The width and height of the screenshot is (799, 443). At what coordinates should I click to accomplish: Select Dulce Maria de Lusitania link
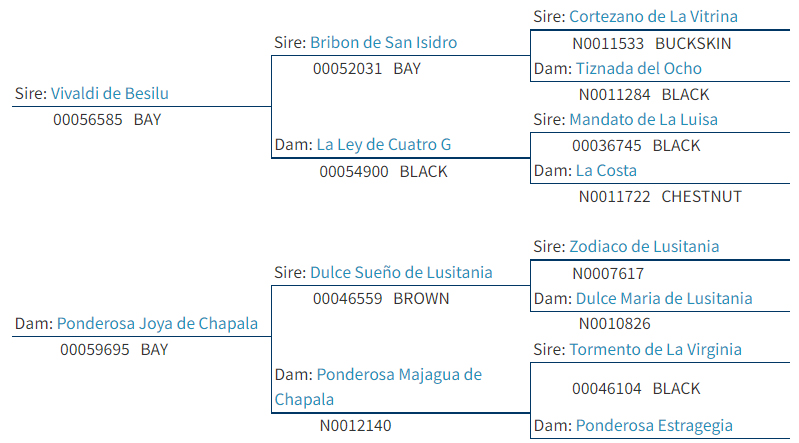click(664, 299)
